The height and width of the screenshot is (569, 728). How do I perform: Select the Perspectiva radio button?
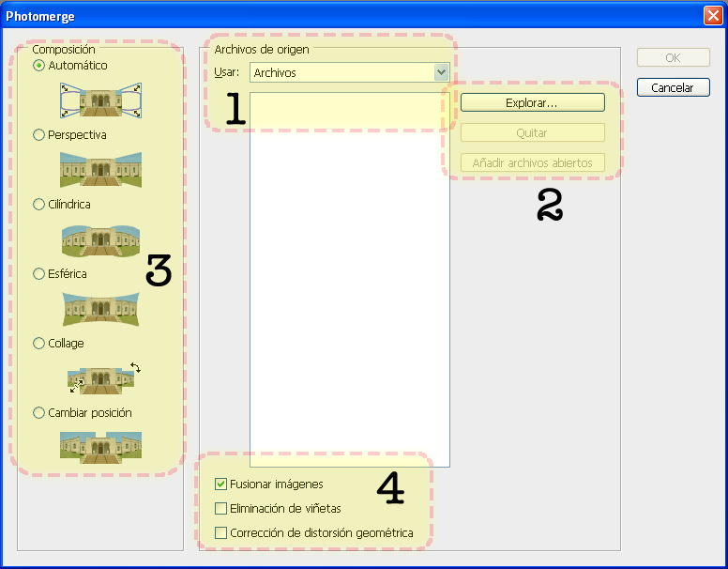pos(39,135)
